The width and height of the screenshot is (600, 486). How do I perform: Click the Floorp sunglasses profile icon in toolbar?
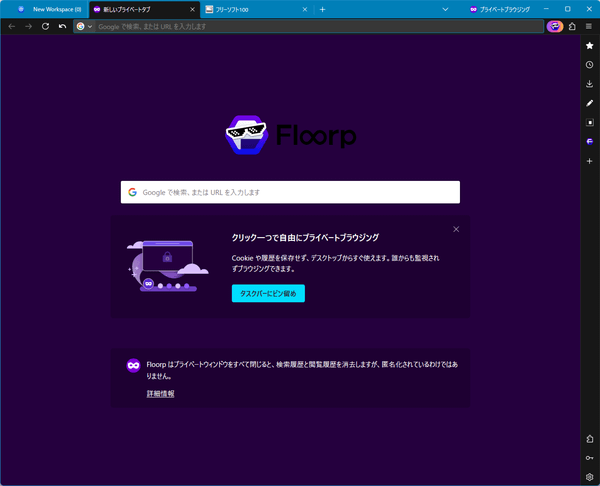tap(555, 26)
